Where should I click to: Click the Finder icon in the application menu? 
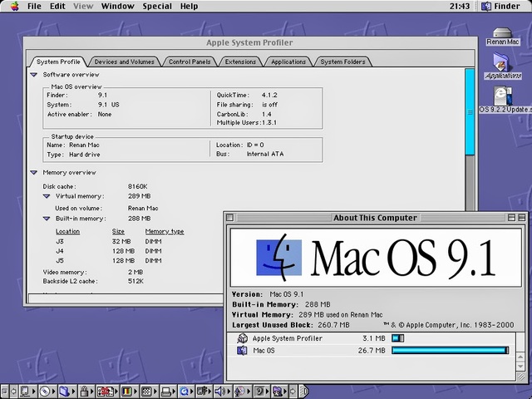point(485,6)
